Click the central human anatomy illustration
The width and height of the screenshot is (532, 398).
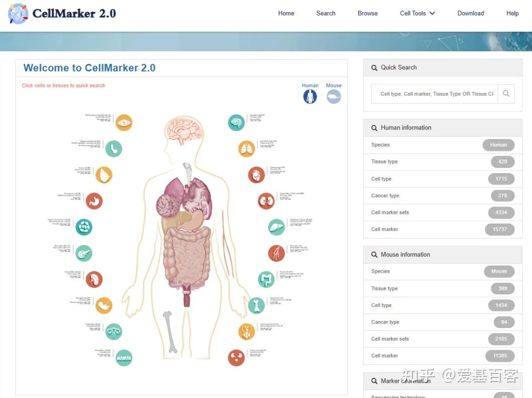point(186,237)
